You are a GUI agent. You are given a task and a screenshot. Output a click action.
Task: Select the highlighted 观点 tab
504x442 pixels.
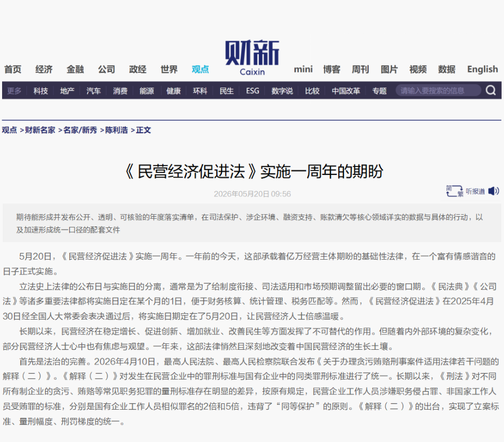(x=200, y=69)
